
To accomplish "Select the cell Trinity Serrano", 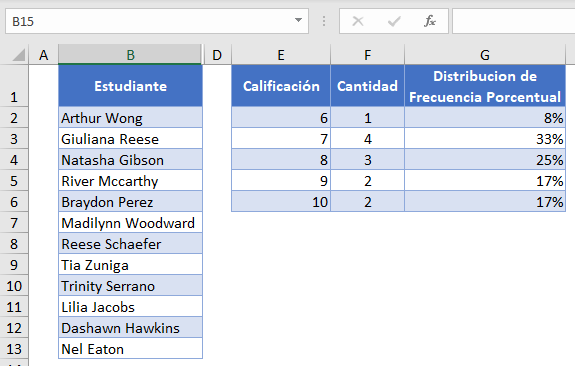I will [130, 286].
